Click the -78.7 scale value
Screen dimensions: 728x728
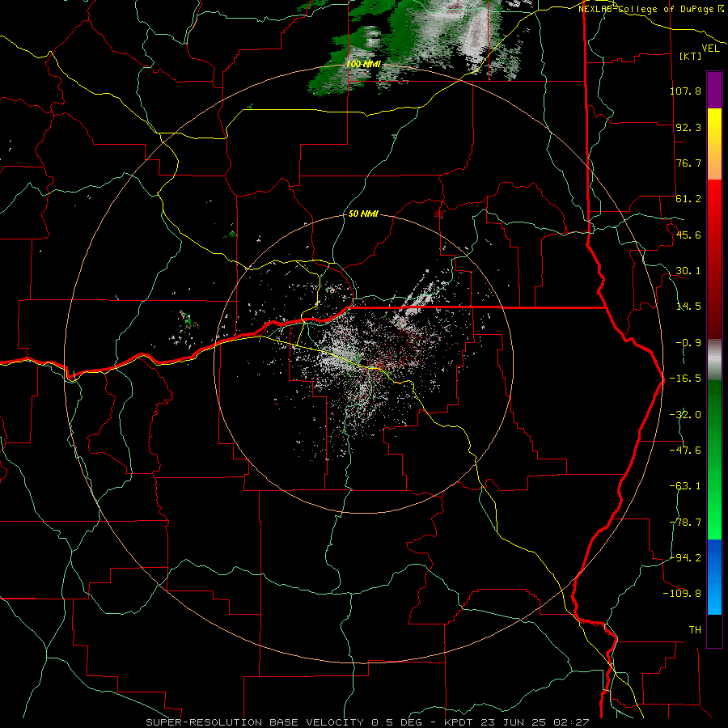click(685, 523)
